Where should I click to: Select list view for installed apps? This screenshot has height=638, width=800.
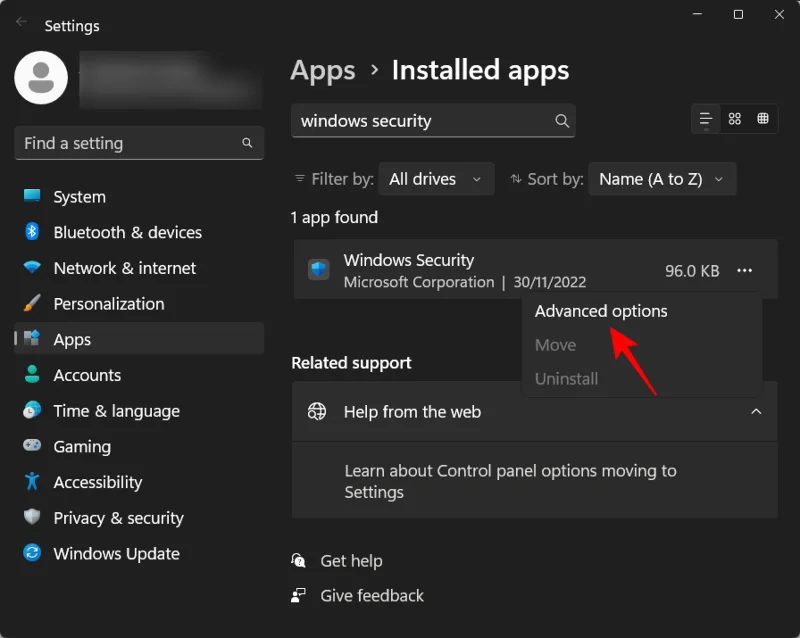coord(706,118)
